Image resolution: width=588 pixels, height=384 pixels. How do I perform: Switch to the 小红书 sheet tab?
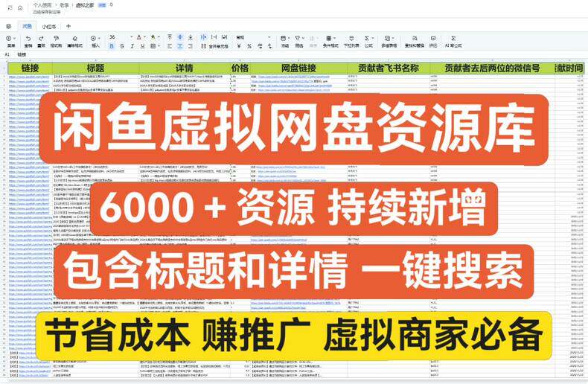48,27
